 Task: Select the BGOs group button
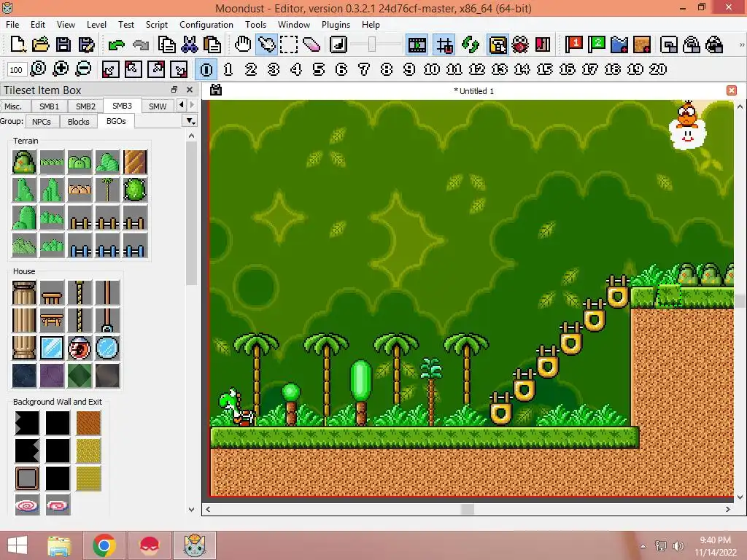pos(116,122)
